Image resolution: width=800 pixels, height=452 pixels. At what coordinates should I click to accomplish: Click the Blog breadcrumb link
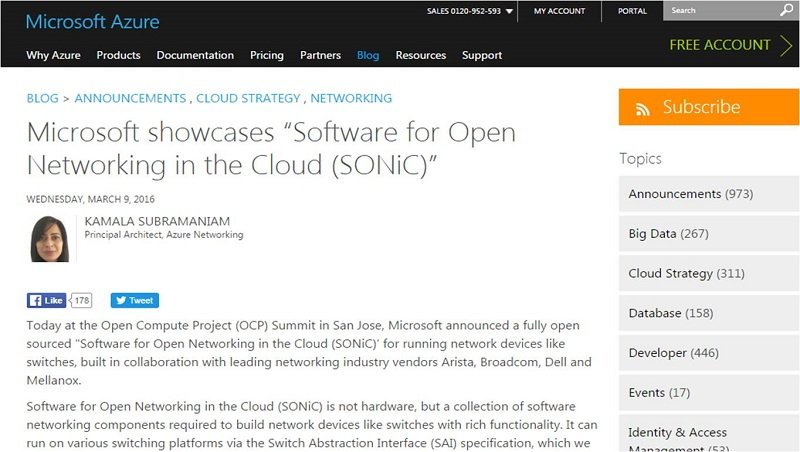coord(42,98)
